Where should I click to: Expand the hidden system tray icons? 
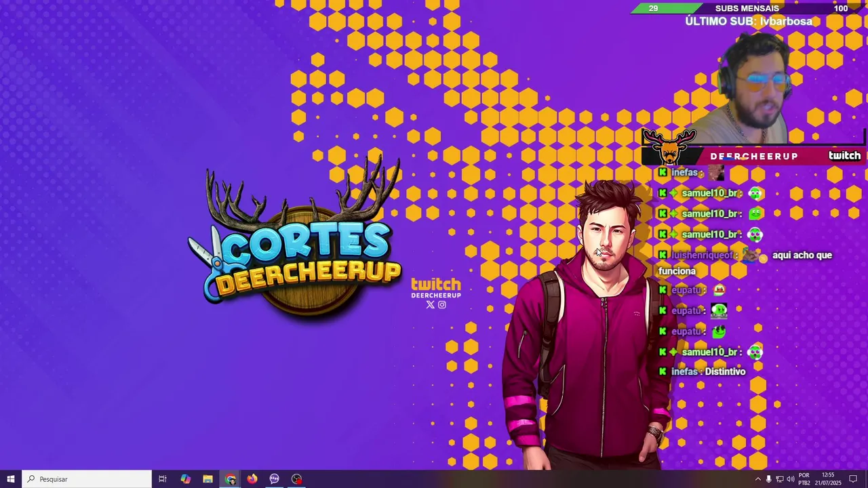[x=758, y=479]
